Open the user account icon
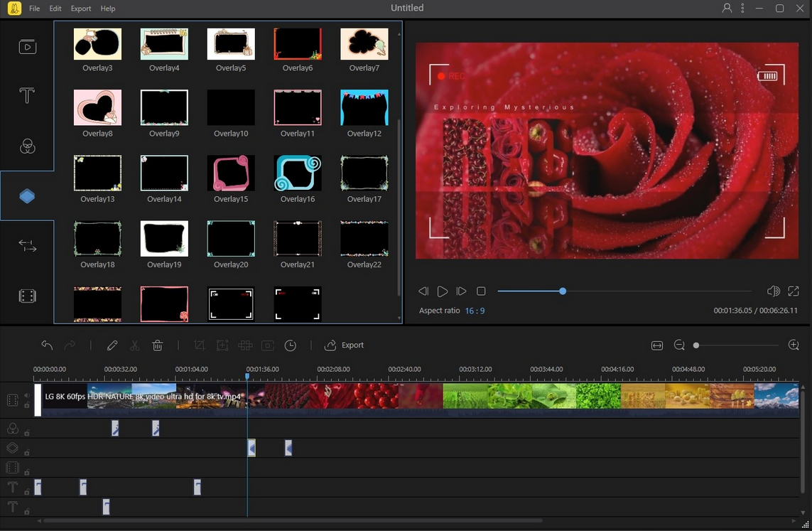 coord(727,8)
